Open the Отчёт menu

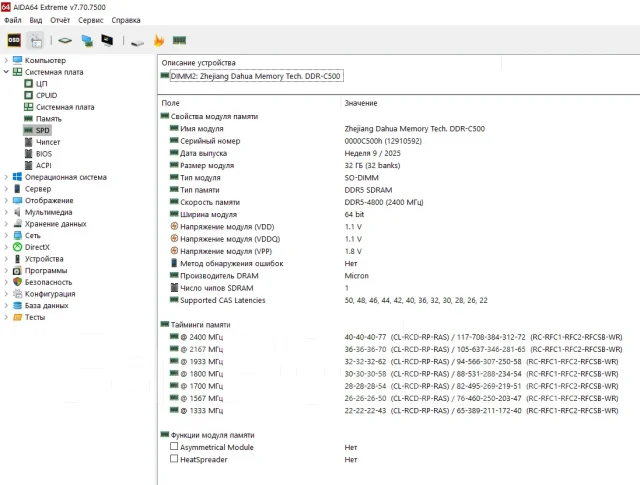pos(60,20)
